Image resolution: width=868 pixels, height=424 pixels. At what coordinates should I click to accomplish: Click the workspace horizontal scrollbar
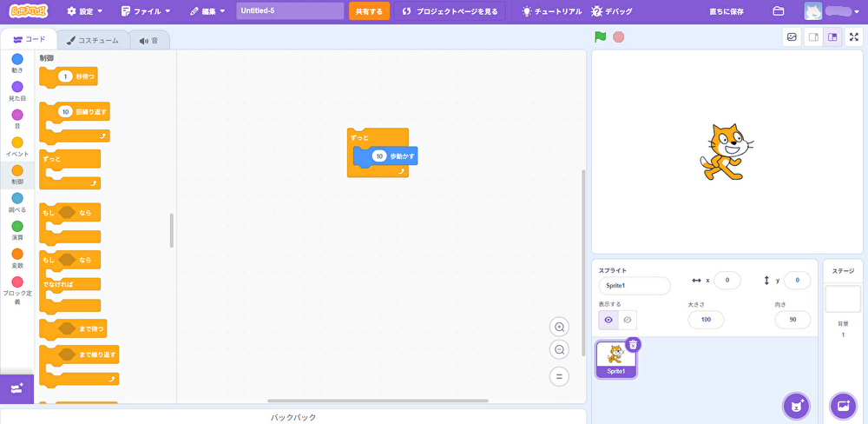pyautogui.click(x=378, y=401)
